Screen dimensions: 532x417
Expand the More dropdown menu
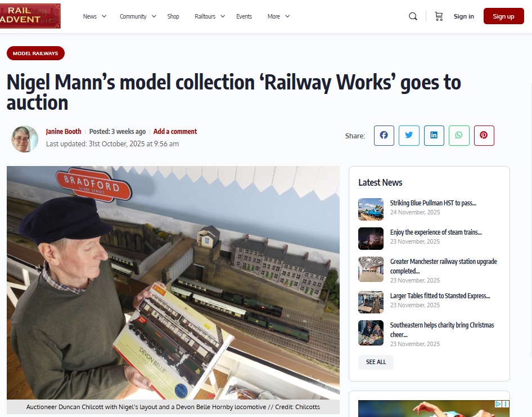click(x=278, y=16)
